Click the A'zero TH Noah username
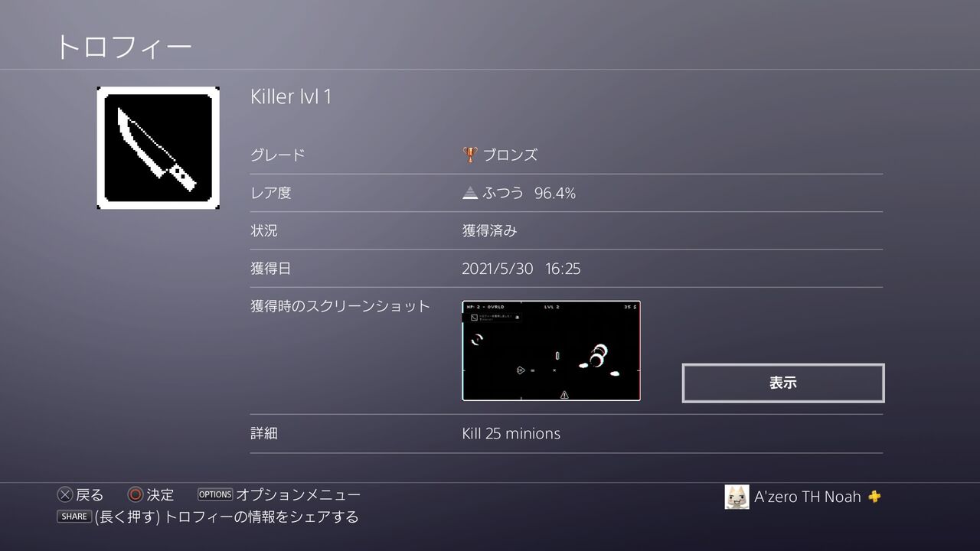Image resolution: width=980 pixels, height=551 pixels. 808,497
